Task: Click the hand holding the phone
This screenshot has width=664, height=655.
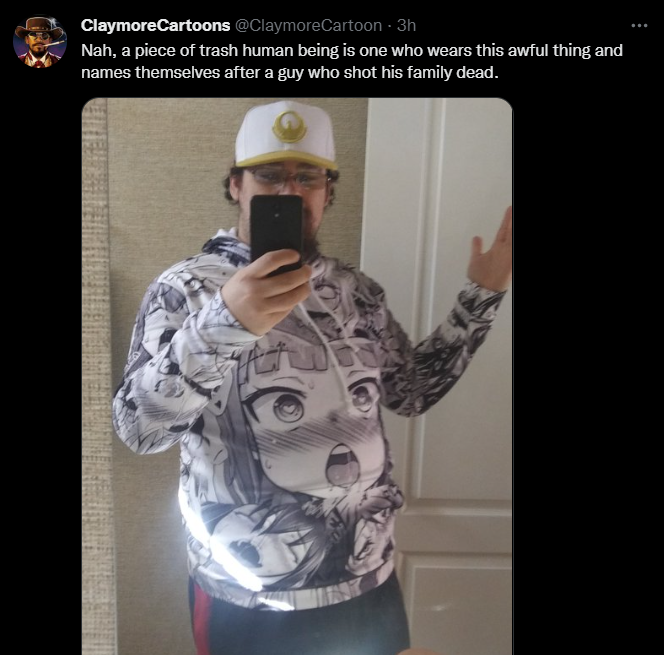Action: pos(266,291)
